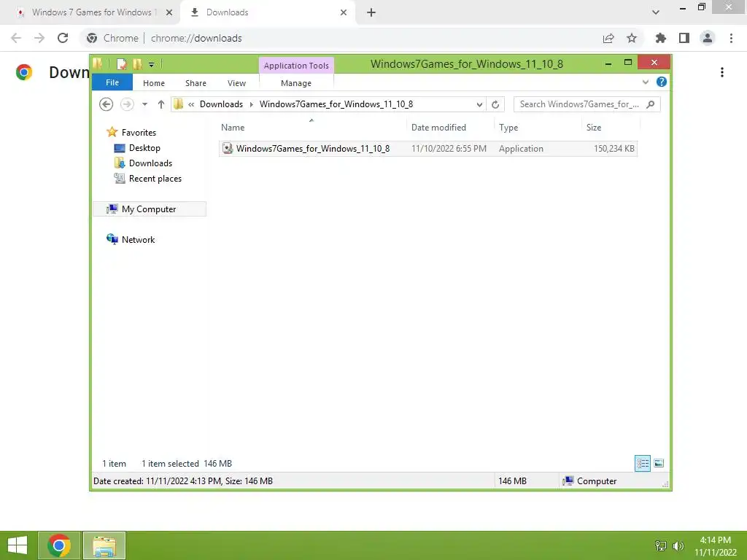The height and width of the screenshot is (560, 747).
Task: Switch to Large icons view in status bar
Action: (x=659, y=463)
